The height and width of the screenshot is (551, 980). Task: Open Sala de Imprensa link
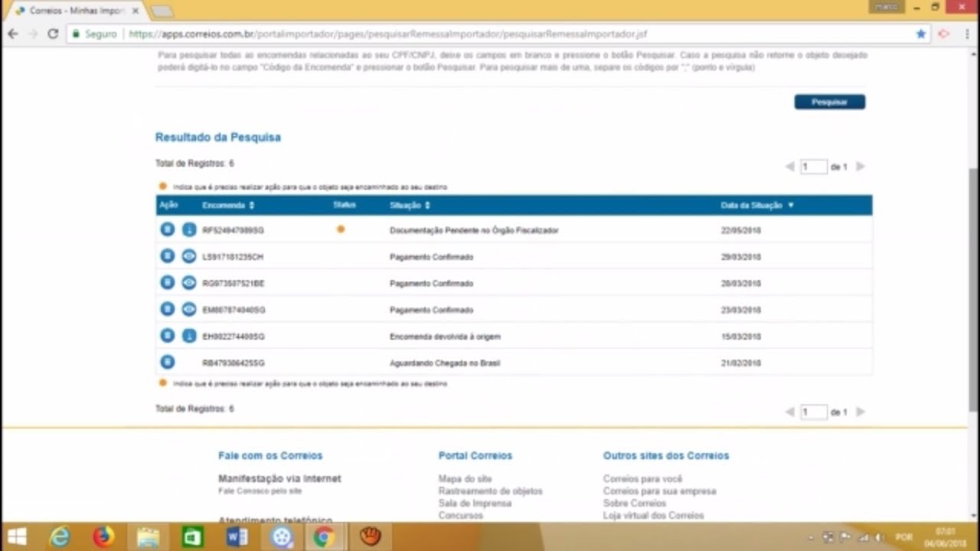tap(475, 504)
